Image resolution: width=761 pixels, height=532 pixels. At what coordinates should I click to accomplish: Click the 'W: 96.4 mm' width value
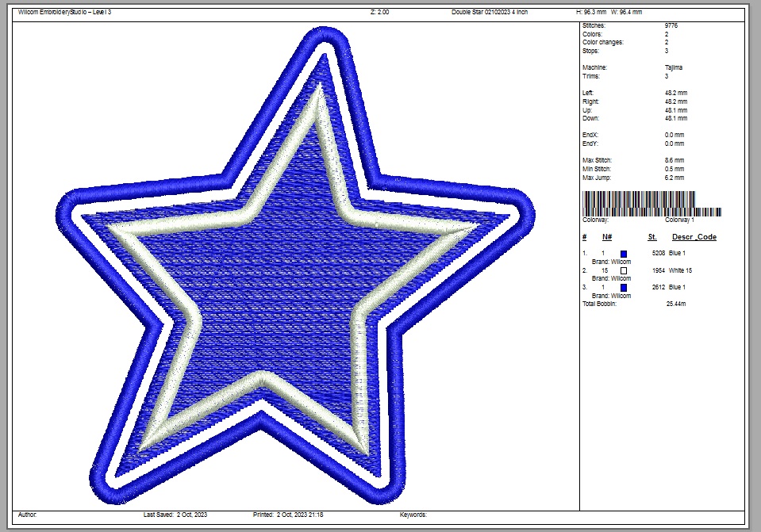[x=627, y=12]
